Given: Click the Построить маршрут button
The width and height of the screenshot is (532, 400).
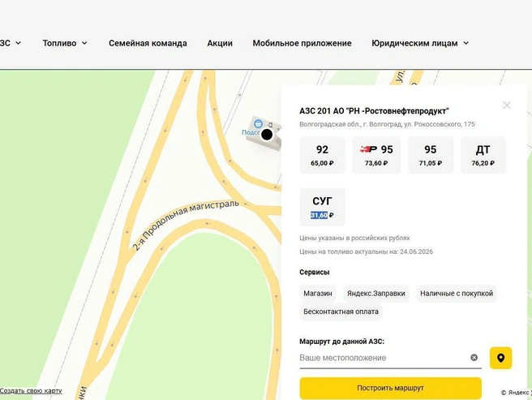Looking at the screenshot, I should [x=391, y=388].
